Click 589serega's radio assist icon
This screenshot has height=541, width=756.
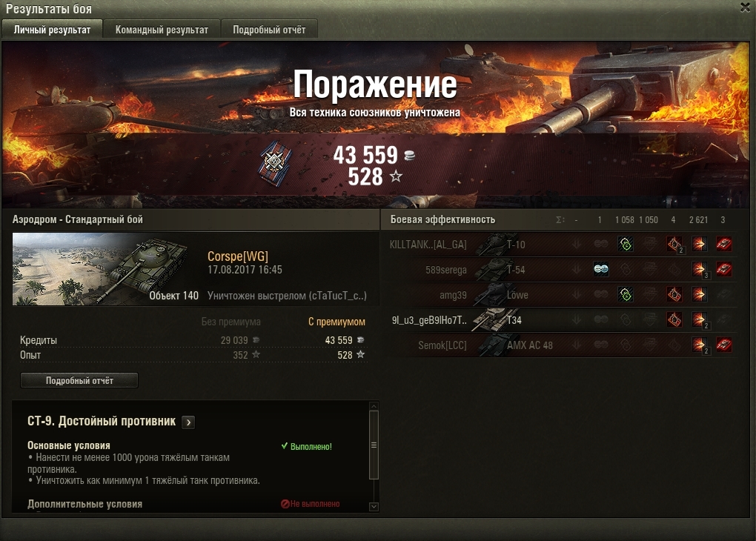pos(601,270)
